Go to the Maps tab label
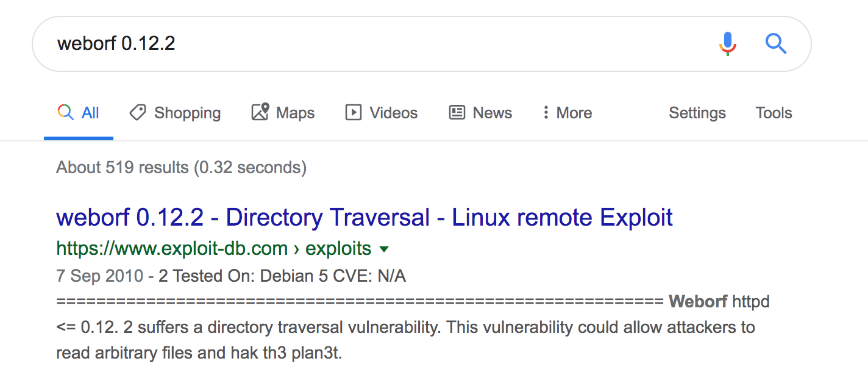 (296, 113)
